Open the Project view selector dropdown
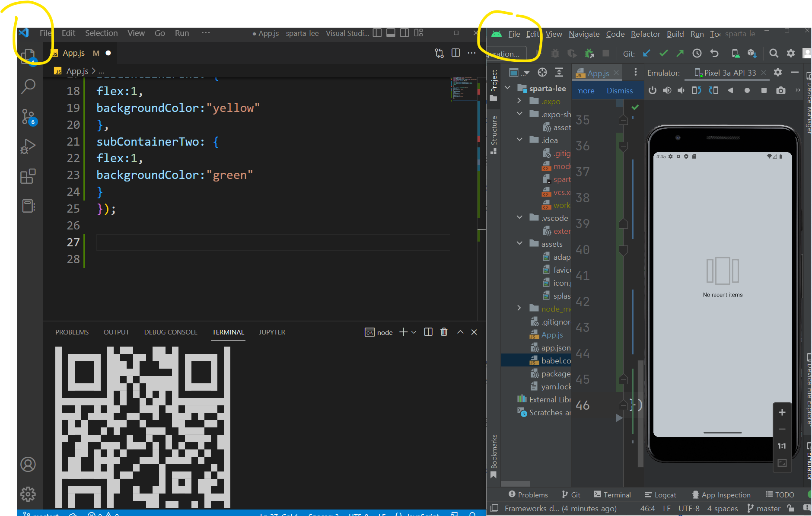The height and width of the screenshot is (516, 812). pos(519,73)
